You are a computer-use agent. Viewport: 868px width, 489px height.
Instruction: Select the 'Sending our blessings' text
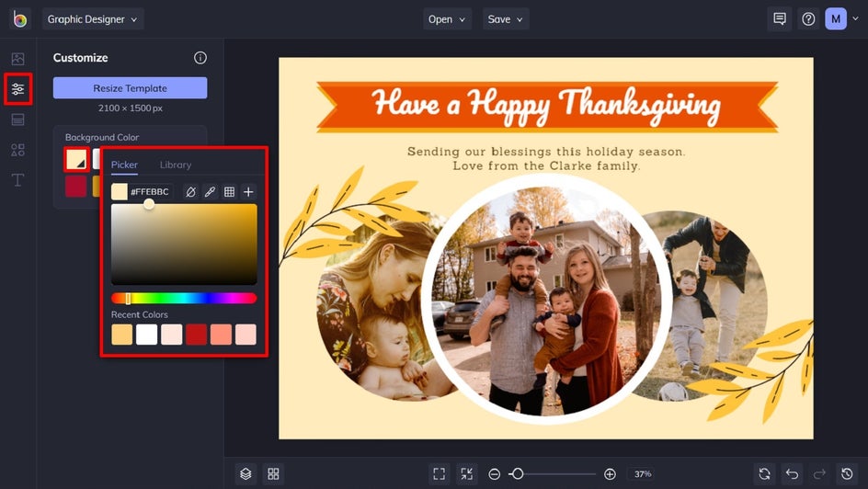(x=546, y=152)
